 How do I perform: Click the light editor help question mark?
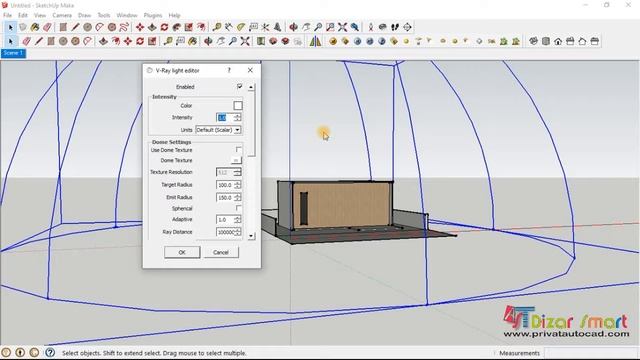point(229,70)
